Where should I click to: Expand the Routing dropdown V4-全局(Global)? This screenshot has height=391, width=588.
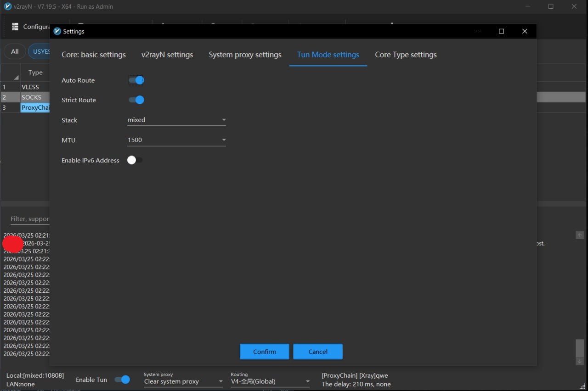click(270, 381)
